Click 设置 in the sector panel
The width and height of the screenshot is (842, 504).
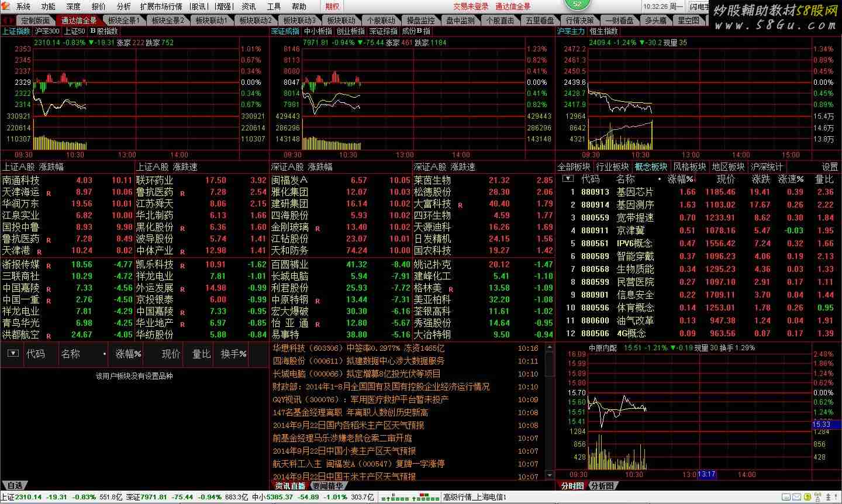point(830,167)
